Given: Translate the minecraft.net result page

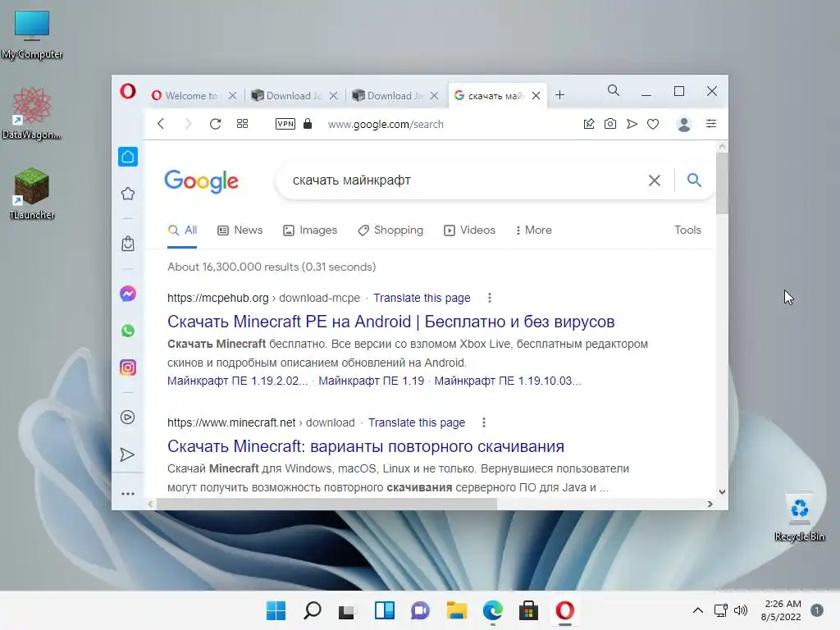Looking at the screenshot, I should [x=416, y=422].
